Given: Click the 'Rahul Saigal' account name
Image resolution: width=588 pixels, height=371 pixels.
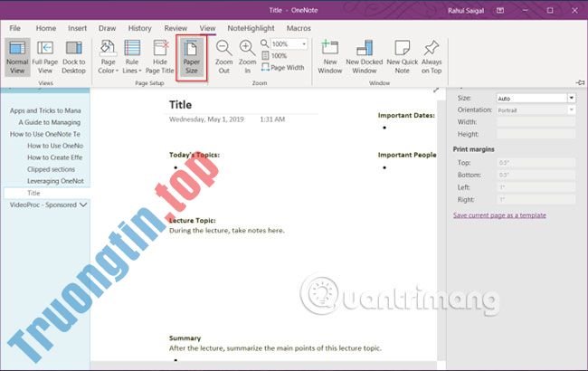Looking at the screenshot, I should pyautogui.click(x=466, y=11).
